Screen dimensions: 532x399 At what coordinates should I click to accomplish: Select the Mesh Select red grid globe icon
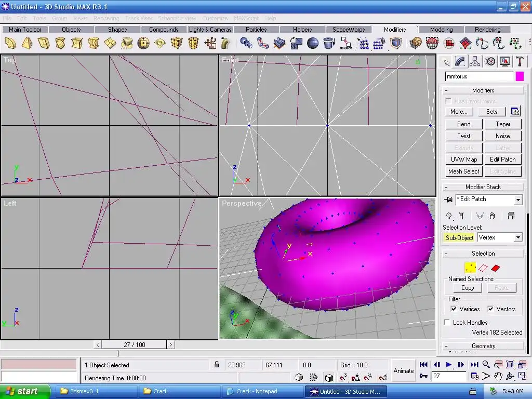[x=432, y=43]
